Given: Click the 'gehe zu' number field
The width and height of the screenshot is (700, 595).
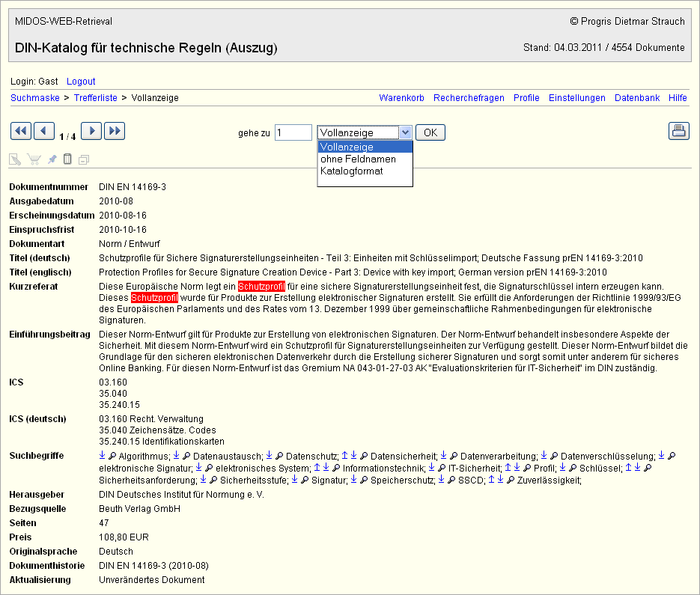Looking at the screenshot, I should (x=293, y=132).
